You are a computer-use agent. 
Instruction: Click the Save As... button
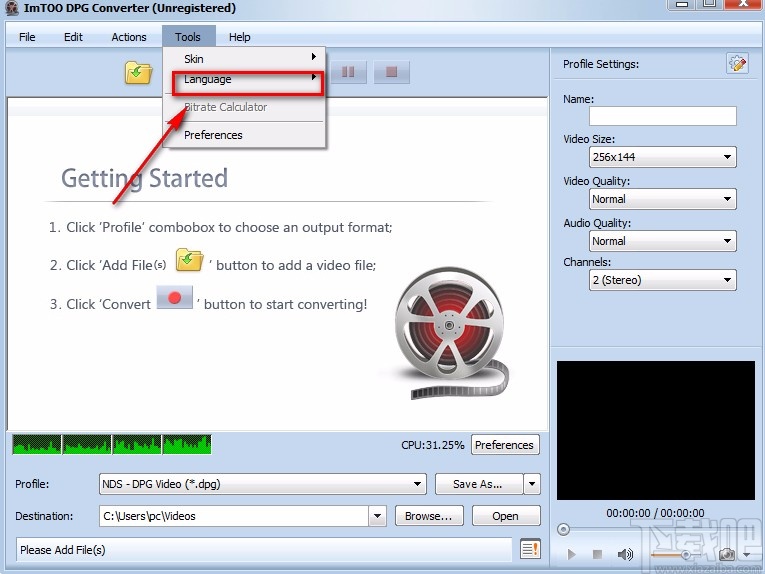point(478,484)
